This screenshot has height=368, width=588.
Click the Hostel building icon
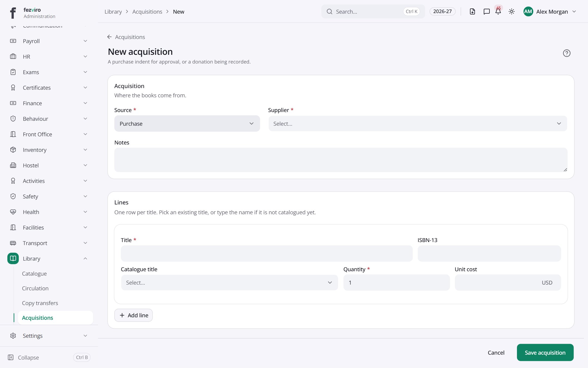(x=13, y=165)
